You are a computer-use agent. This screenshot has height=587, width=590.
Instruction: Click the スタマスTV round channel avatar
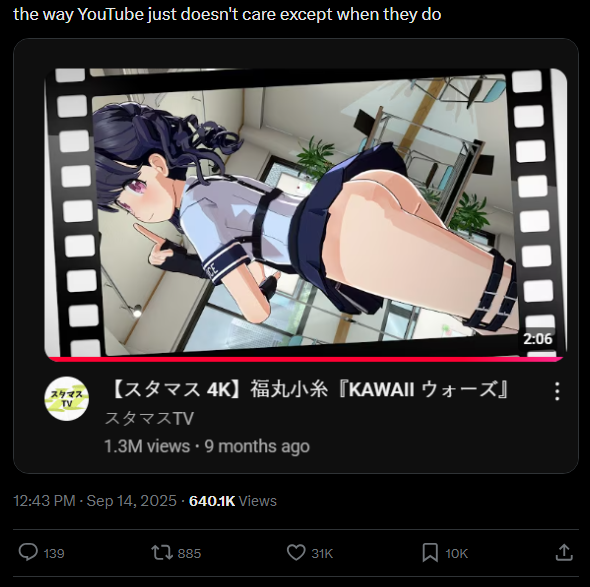click(67, 399)
